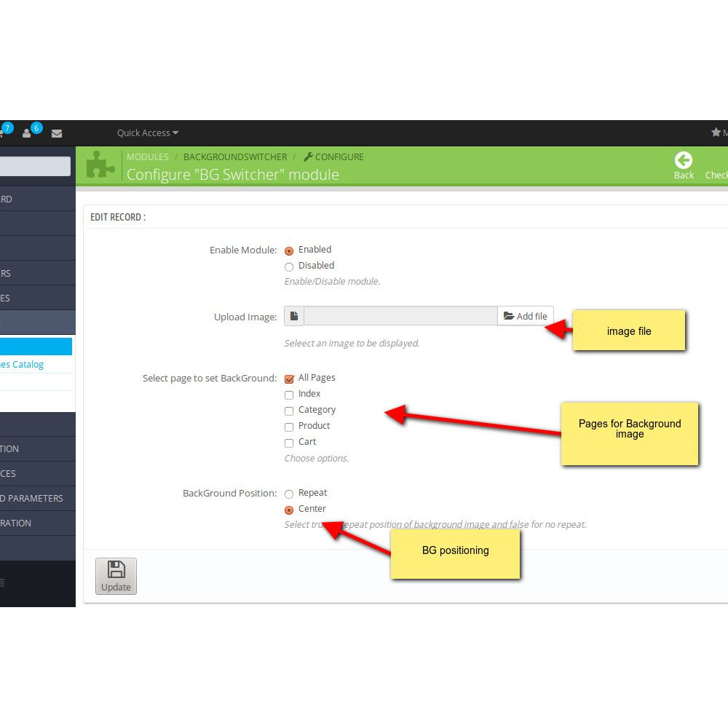Click the star favorites icon top right

(x=714, y=132)
